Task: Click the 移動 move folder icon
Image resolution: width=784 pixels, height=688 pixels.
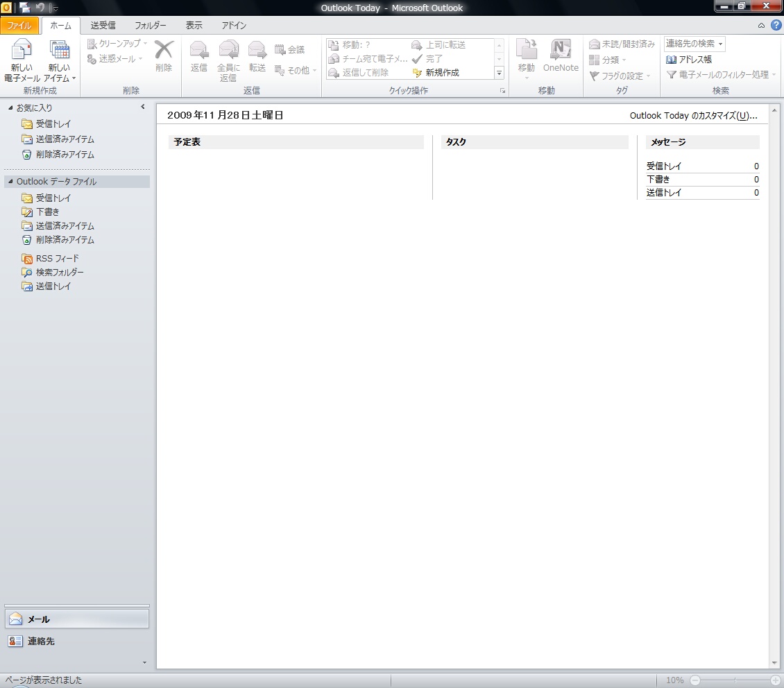Action: [x=526, y=51]
